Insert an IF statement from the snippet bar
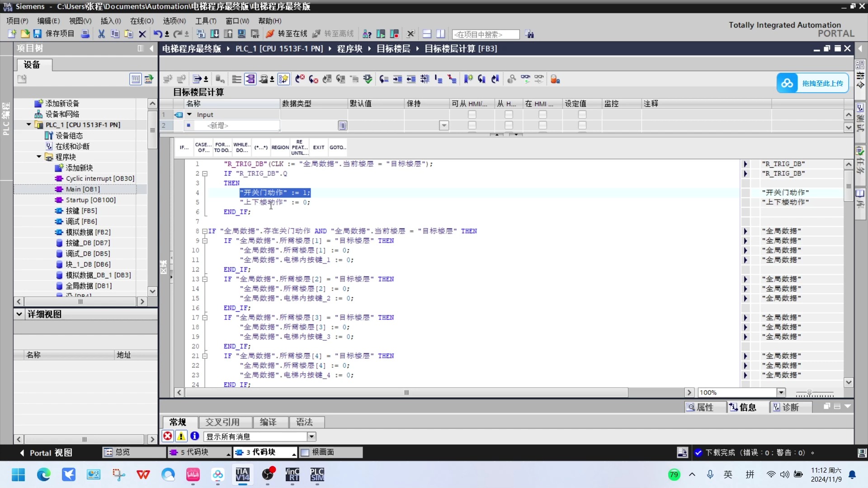This screenshot has width=868, height=488. click(184, 147)
